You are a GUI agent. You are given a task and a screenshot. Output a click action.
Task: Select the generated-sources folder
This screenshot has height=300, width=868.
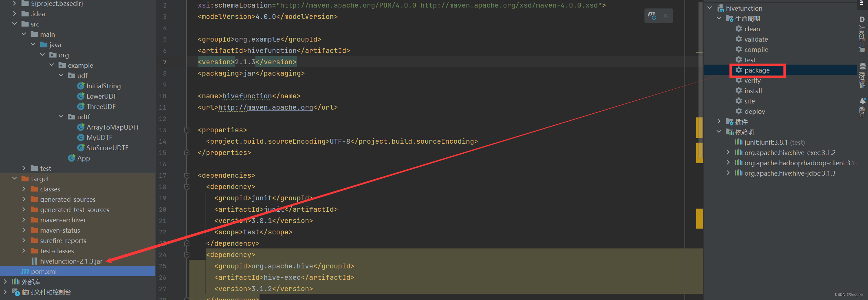(68, 199)
